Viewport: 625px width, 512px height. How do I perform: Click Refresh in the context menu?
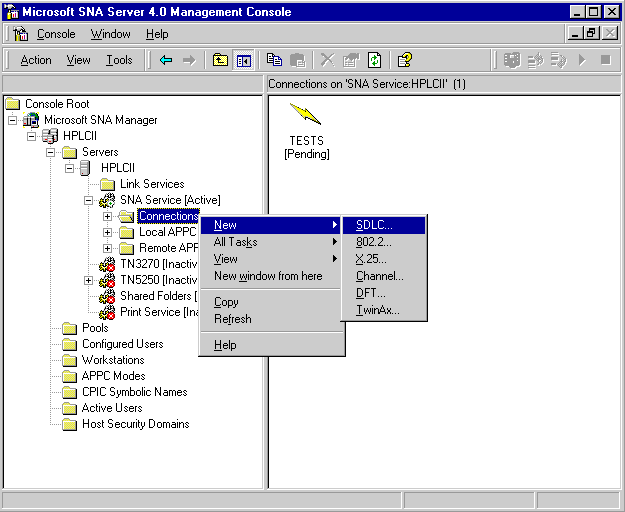click(x=233, y=319)
